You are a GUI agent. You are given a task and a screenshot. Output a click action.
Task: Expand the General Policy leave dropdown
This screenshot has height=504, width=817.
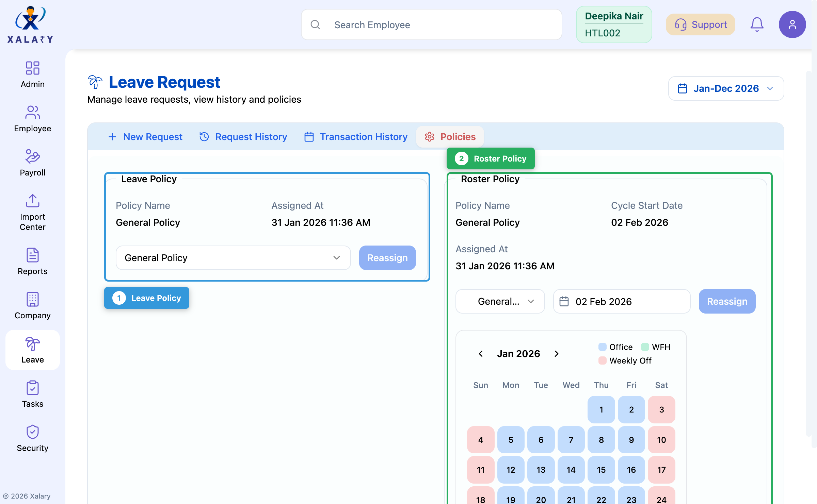click(234, 258)
